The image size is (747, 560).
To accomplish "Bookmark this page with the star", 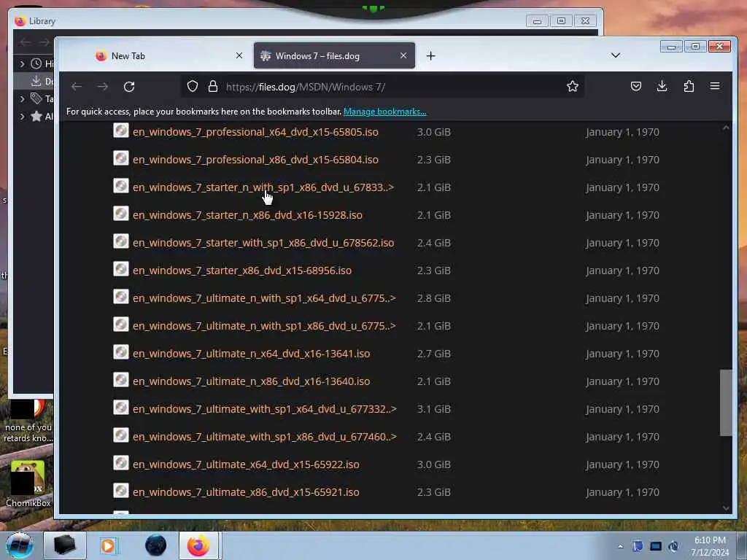I will [x=573, y=86].
